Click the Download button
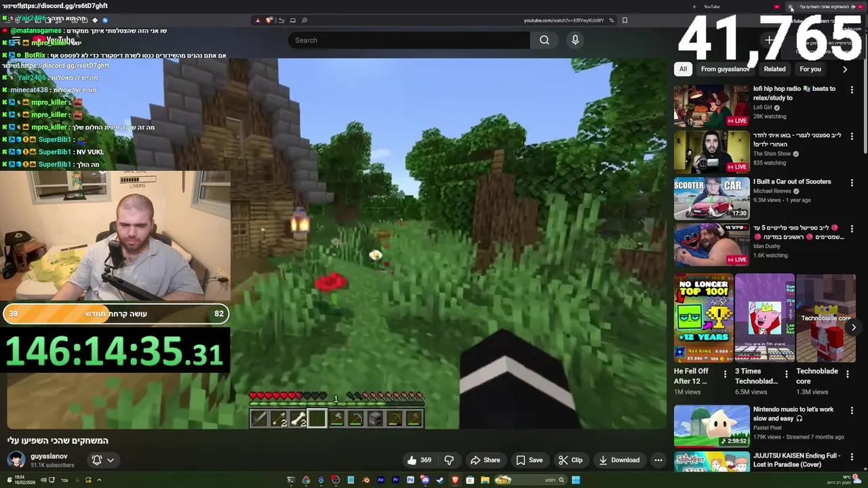This screenshot has height=488, width=868. [x=619, y=460]
